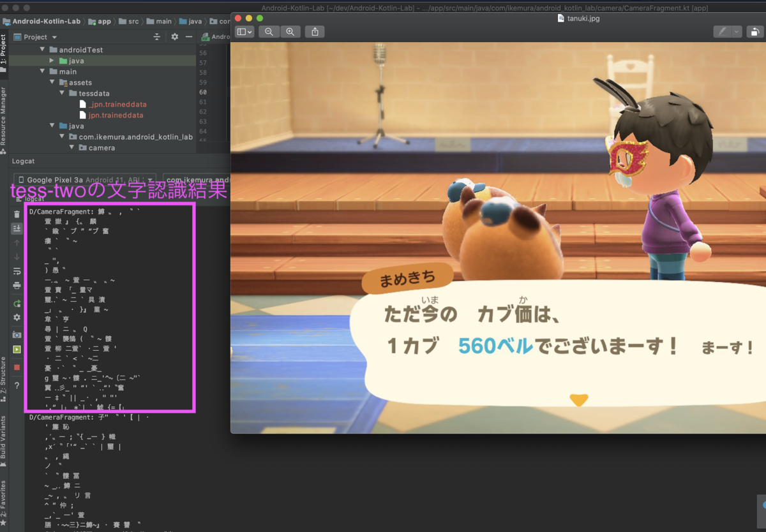This screenshot has width=766, height=532.
Task: Open the Project view dropdown
Action: point(35,37)
